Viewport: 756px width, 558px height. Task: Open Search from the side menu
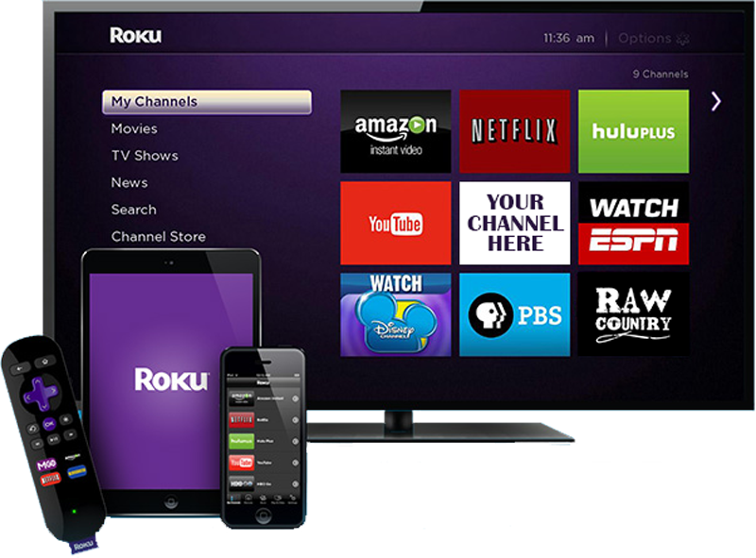pos(134,210)
